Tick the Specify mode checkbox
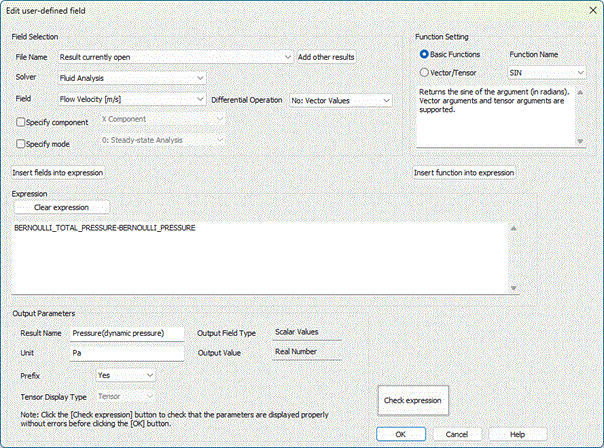The height and width of the screenshot is (448, 604). (x=22, y=142)
